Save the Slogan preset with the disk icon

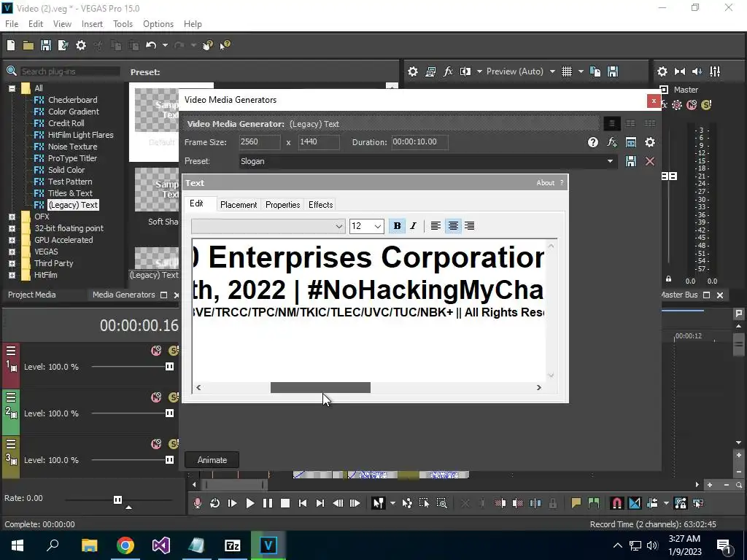pos(631,161)
